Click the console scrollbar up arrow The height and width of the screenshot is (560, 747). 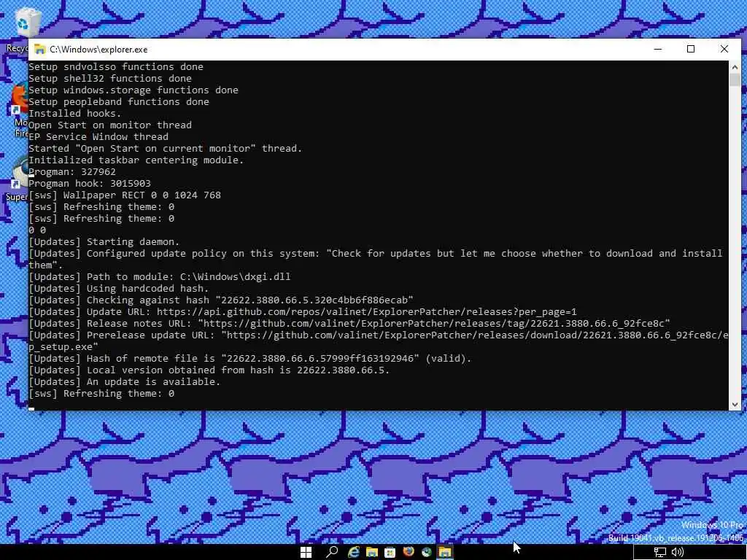pos(735,66)
